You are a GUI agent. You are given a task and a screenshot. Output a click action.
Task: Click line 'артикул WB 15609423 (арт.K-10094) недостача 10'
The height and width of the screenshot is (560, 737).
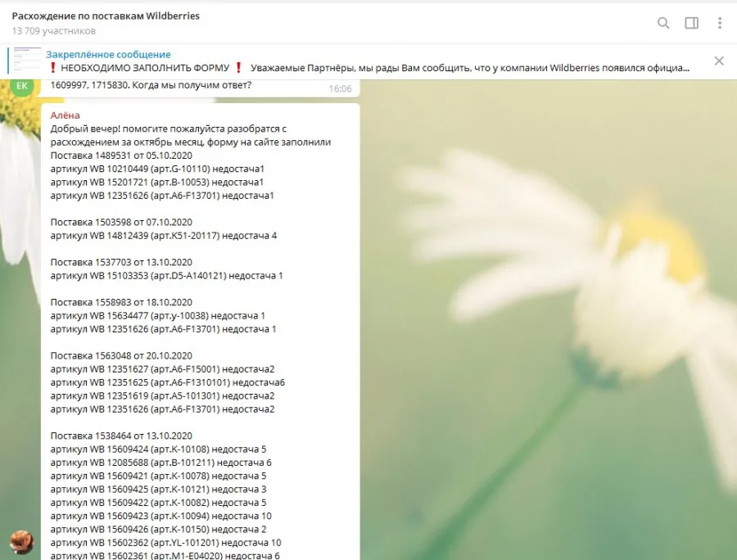pos(161,517)
